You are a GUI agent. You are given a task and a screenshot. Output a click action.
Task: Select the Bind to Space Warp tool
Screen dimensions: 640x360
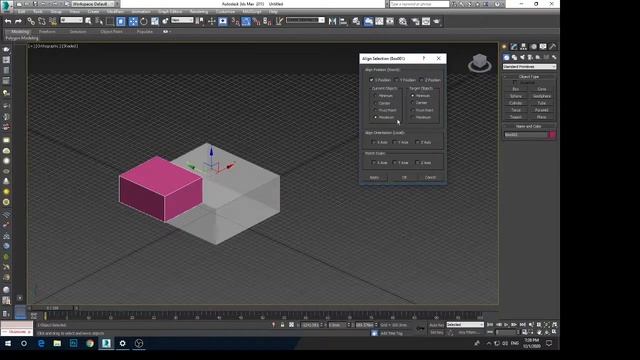tap(53, 21)
